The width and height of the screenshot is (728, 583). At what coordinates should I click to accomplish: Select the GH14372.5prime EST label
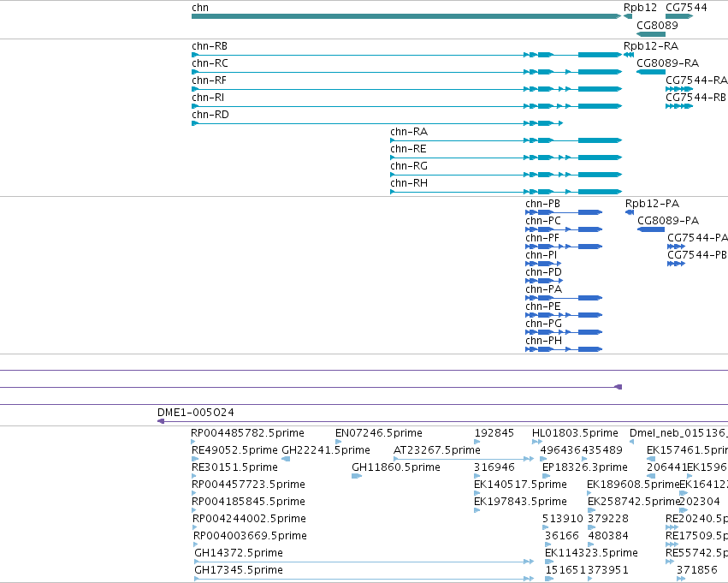pos(239,553)
